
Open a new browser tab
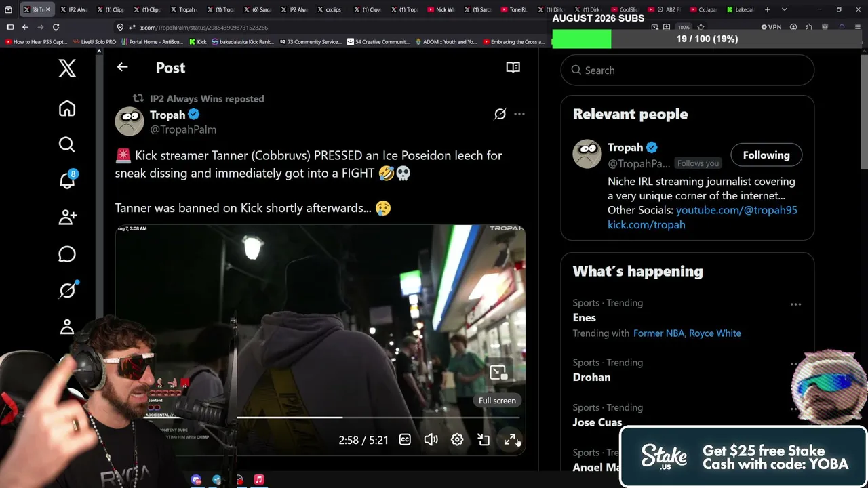(x=767, y=9)
